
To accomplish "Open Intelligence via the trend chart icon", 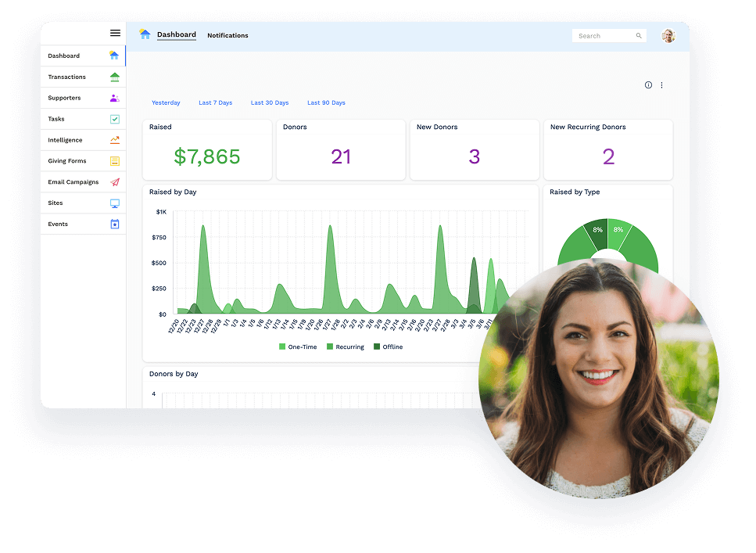I will coord(114,140).
